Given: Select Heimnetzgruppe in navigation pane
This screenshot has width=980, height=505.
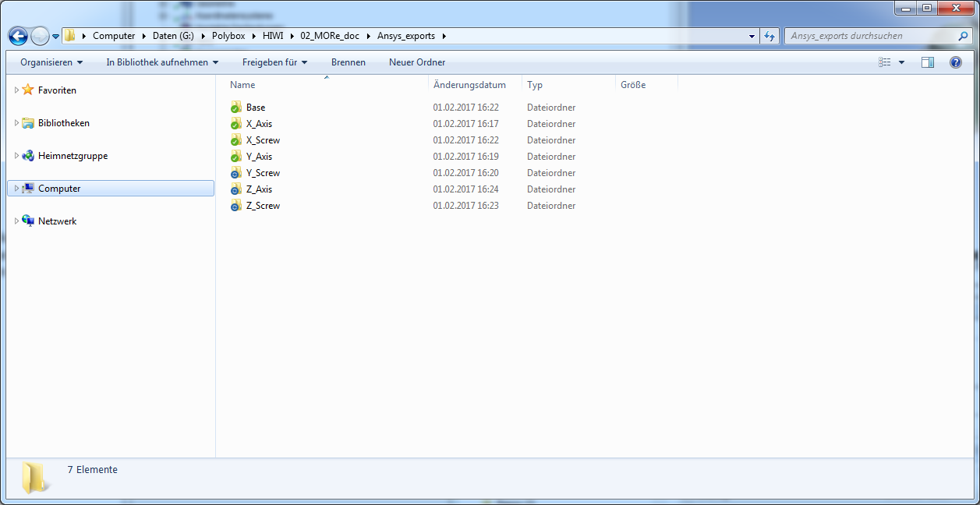Looking at the screenshot, I should [73, 156].
